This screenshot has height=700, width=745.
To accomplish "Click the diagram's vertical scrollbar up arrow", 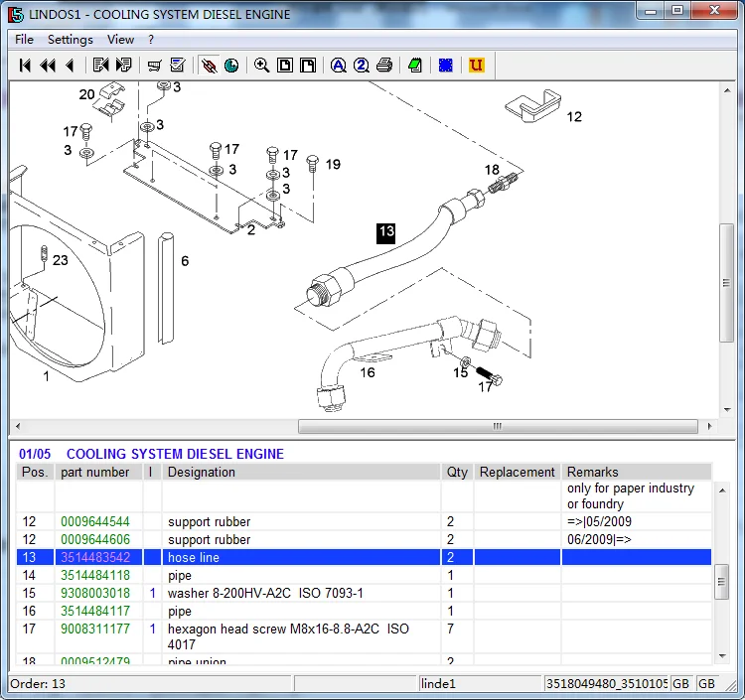I will [x=727, y=90].
